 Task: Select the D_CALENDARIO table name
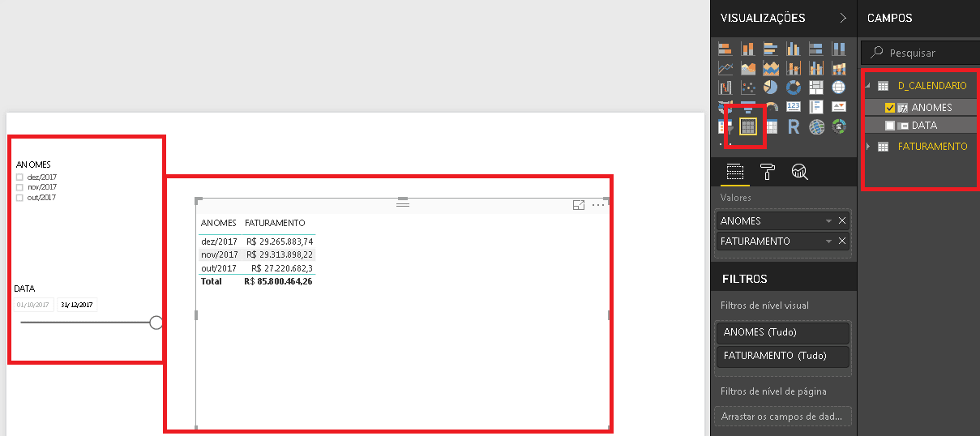click(x=932, y=85)
